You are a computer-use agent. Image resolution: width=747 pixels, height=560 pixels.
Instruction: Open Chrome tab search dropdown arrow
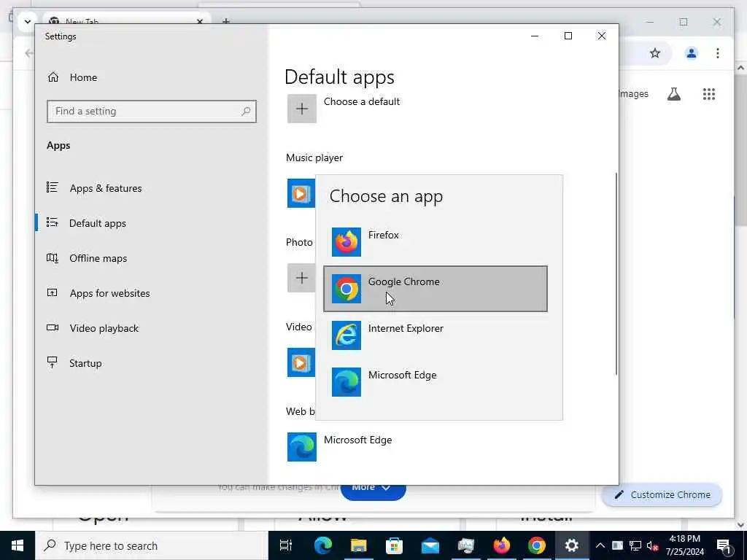click(28, 21)
